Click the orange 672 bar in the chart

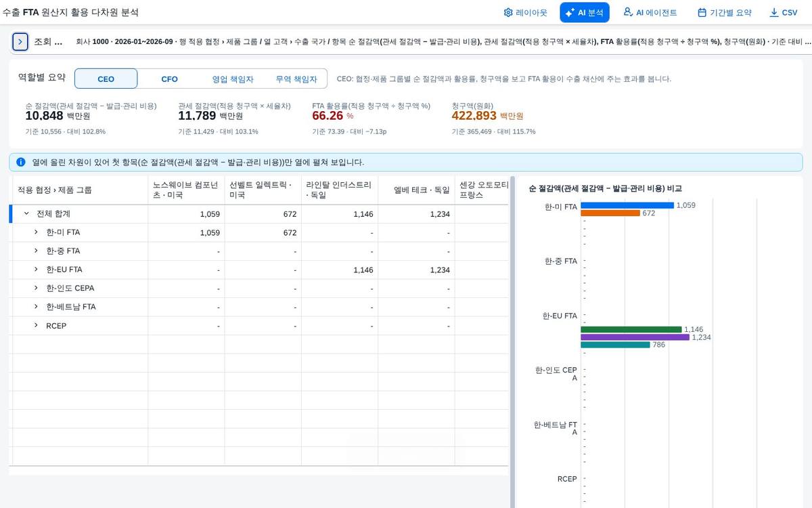610,213
